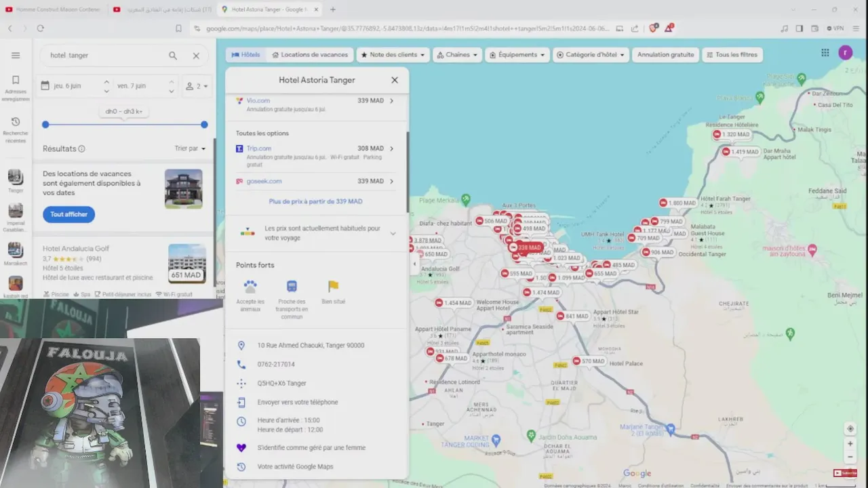Open the Trip.com 308 MAD offer
Image resolution: width=868 pixels, height=488 pixels.
coord(317,156)
